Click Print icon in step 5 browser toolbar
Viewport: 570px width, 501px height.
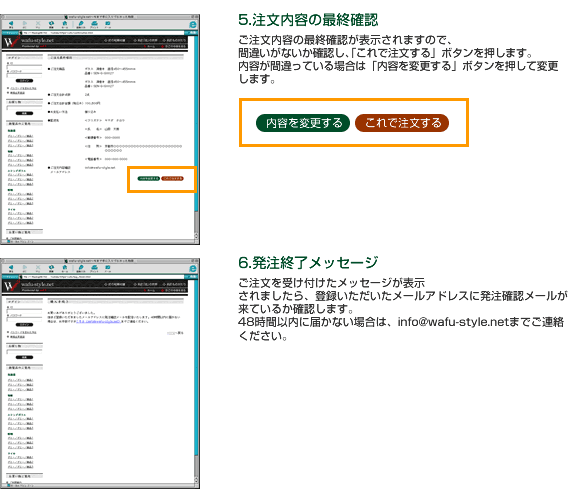tap(95, 24)
